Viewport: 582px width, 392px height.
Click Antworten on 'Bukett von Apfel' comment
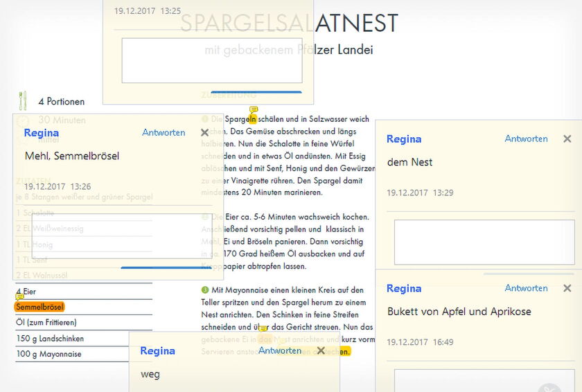[x=526, y=288]
